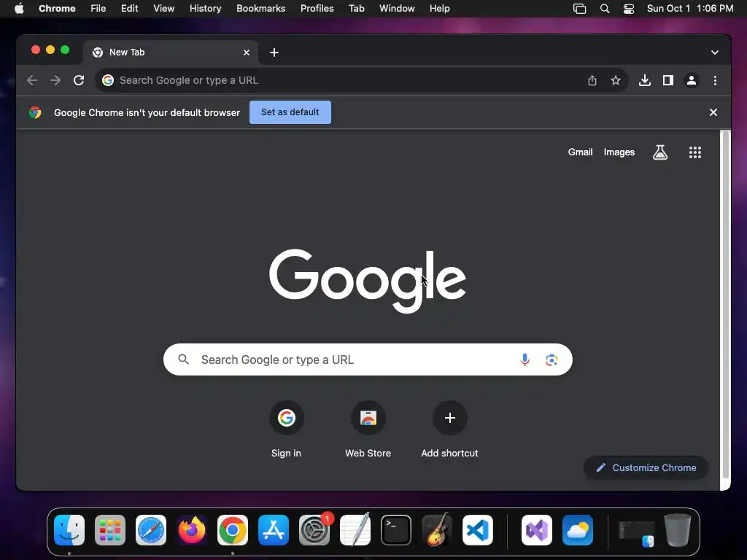747x560 pixels.
Task: Open Finder from the Dock
Action: tap(69, 530)
